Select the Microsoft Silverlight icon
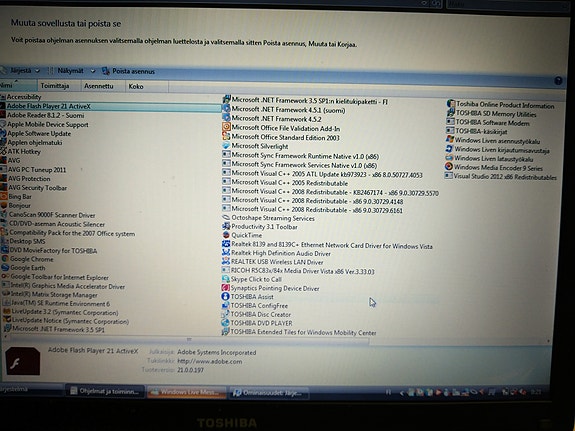This screenshot has height=431, width=575. point(226,146)
